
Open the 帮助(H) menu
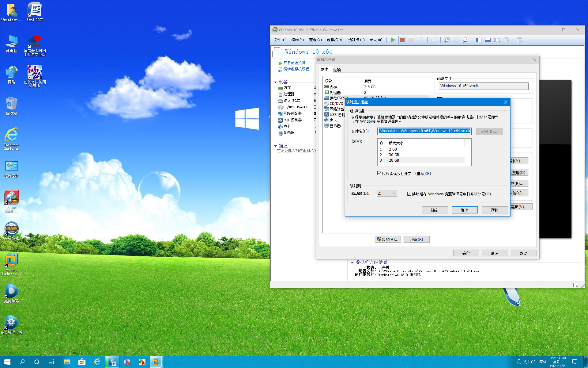click(376, 40)
